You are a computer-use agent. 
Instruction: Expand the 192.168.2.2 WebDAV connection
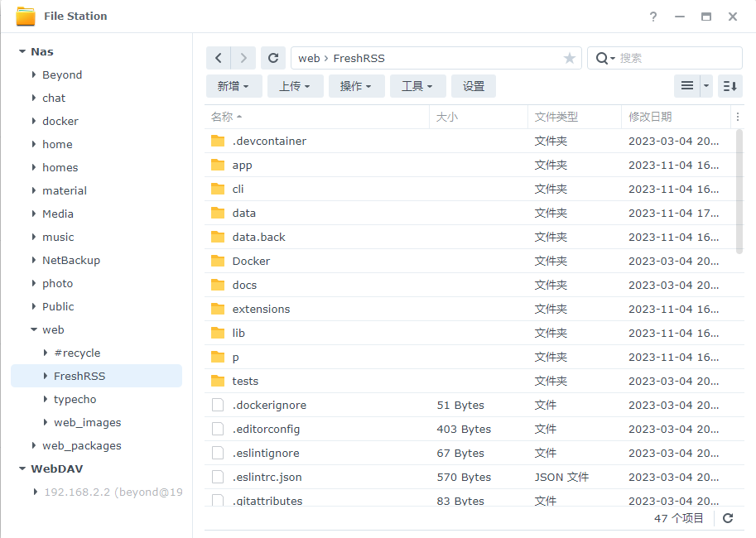(36, 492)
